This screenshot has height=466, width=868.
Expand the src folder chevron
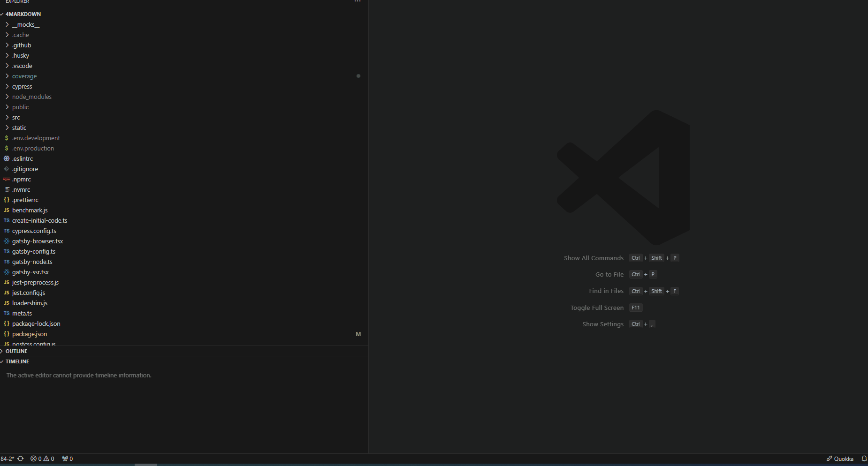pos(7,117)
